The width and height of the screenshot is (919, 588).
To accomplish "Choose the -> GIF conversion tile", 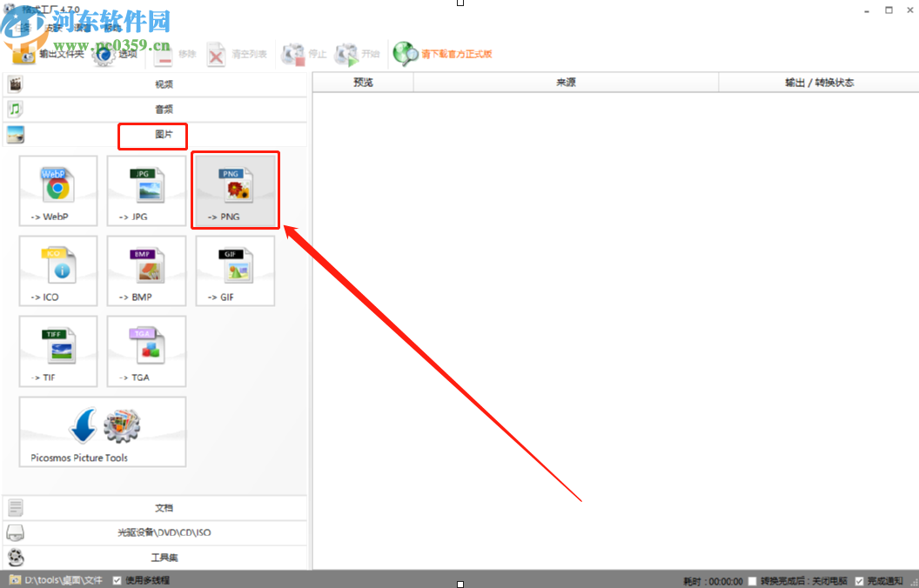I will (x=235, y=271).
